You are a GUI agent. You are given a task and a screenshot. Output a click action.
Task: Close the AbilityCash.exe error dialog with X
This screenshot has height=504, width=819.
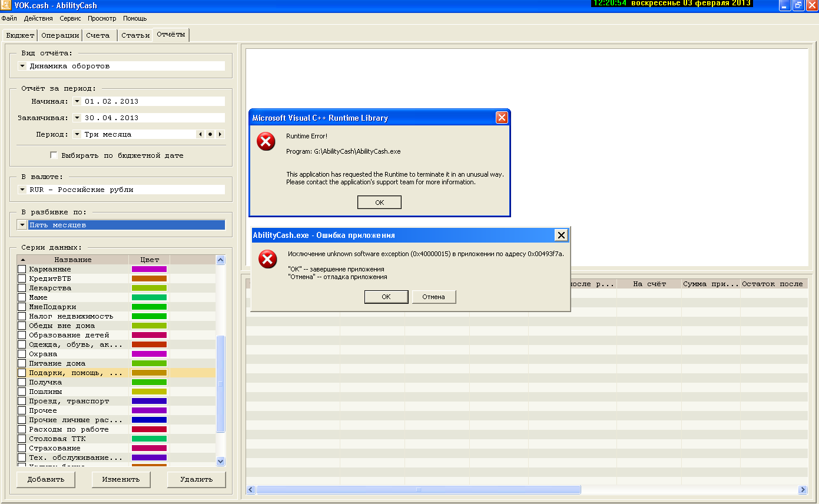point(561,236)
